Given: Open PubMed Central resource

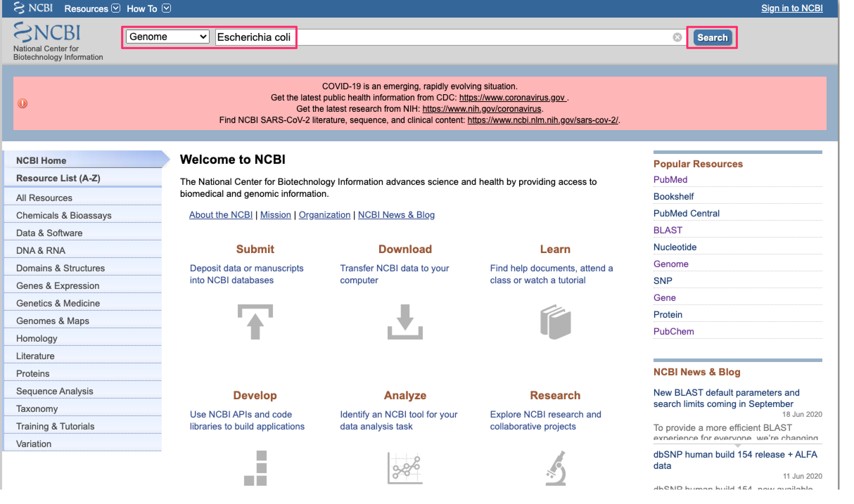Looking at the screenshot, I should point(687,213).
